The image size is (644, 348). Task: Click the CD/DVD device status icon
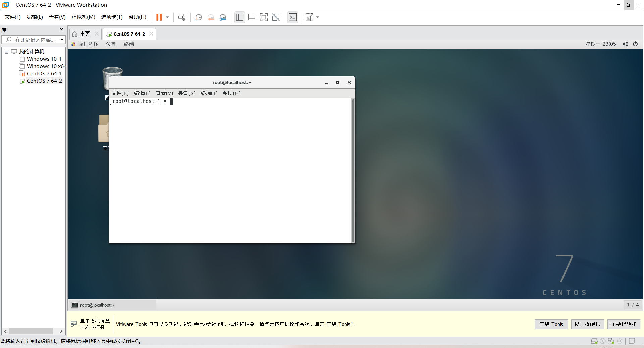pyautogui.click(x=603, y=341)
